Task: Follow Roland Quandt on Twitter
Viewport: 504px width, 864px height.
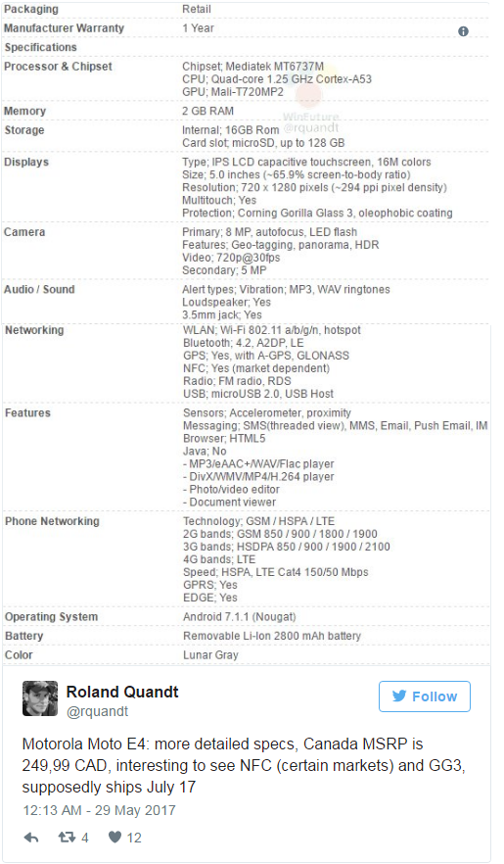Action: pos(424,696)
